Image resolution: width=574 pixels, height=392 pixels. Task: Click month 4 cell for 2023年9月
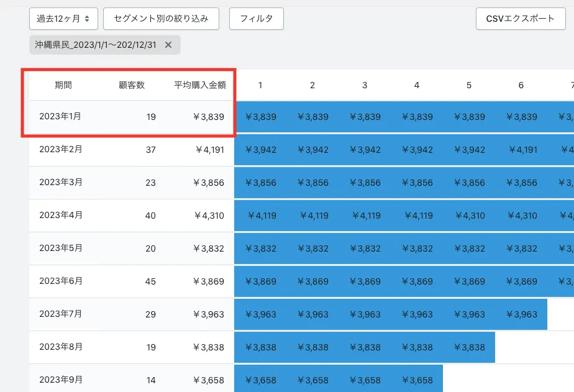(x=417, y=380)
